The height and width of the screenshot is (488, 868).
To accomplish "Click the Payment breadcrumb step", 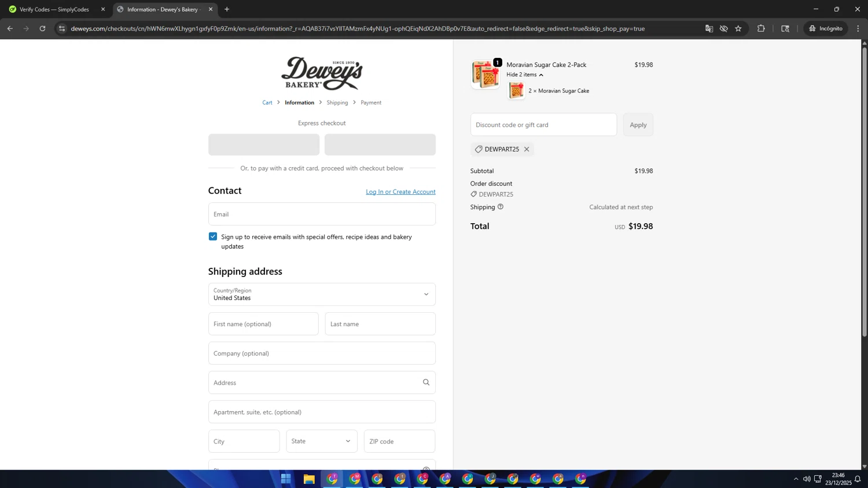I will pyautogui.click(x=371, y=102).
